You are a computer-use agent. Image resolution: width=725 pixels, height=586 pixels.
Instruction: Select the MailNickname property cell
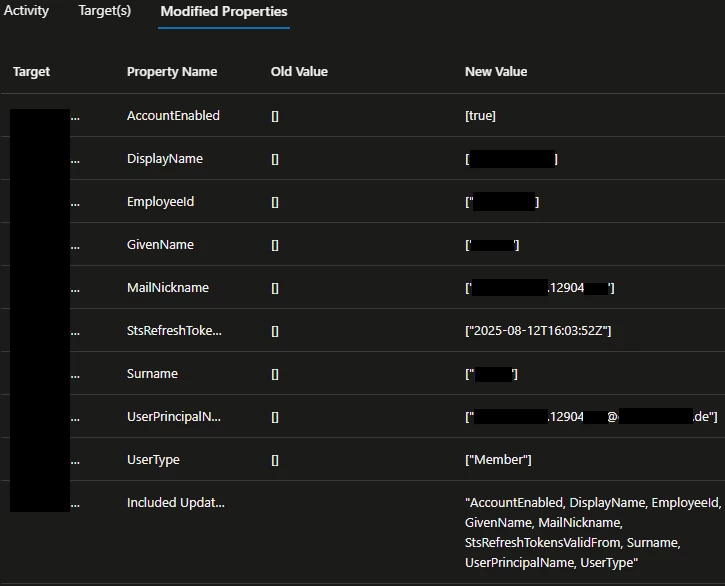pos(168,288)
